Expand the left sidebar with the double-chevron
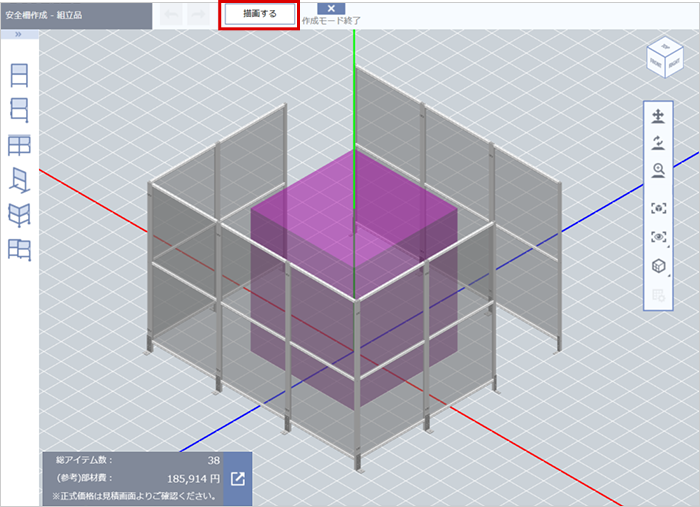 pyautogui.click(x=20, y=34)
